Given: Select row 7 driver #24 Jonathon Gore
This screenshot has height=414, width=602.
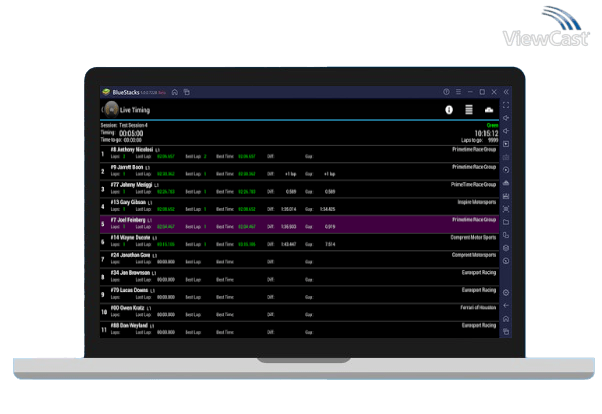Looking at the screenshot, I should [x=299, y=259].
